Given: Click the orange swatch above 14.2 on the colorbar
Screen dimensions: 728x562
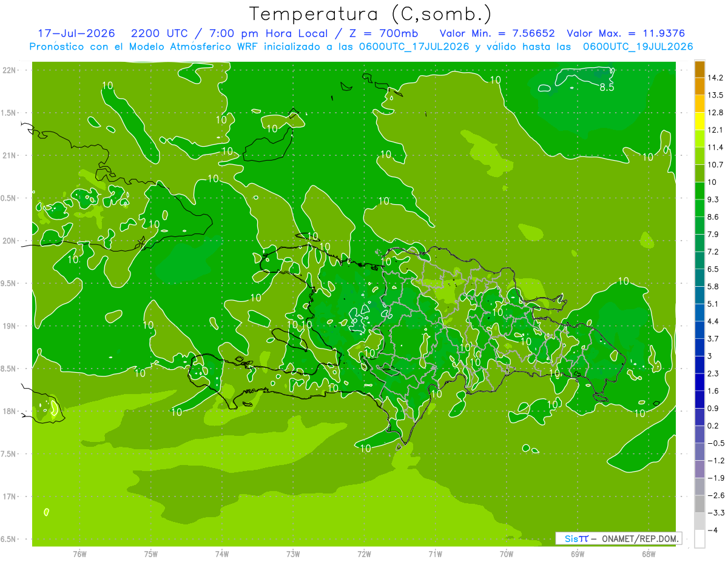Looking at the screenshot, I should click(x=699, y=69).
